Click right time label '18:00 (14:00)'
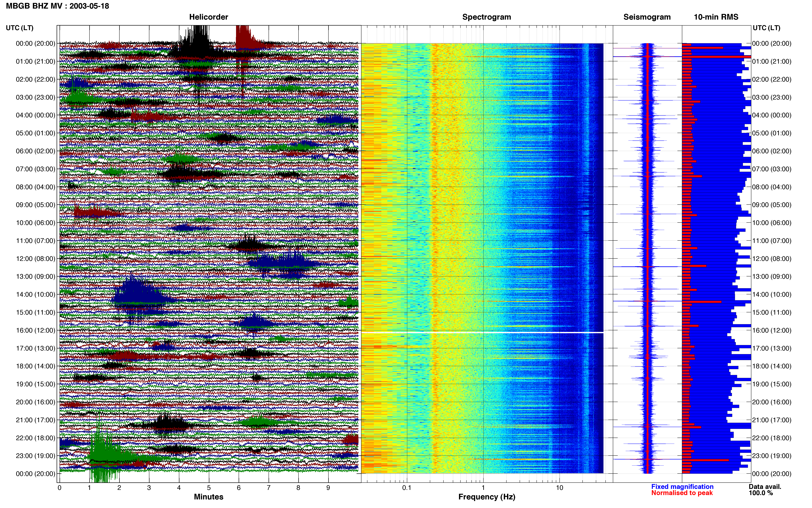 [772, 366]
